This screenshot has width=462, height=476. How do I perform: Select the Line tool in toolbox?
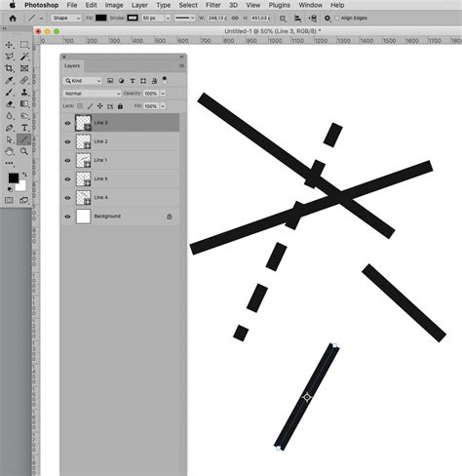click(24, 139)
